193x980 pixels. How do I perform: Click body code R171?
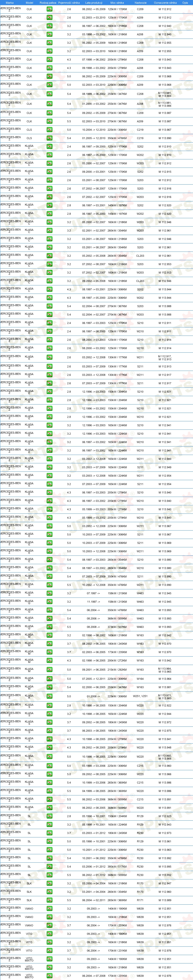pyautogui.click(x=140, y=900)
